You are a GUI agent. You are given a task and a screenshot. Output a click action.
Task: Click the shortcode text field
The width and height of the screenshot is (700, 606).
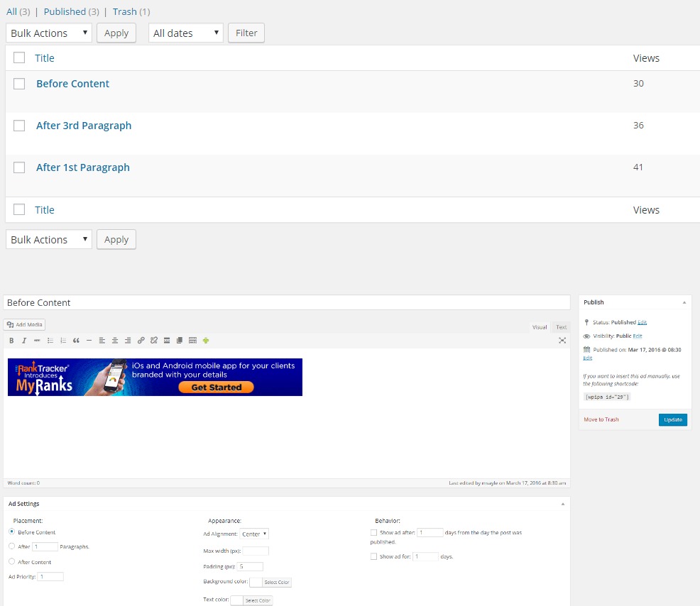pos(607,397)
